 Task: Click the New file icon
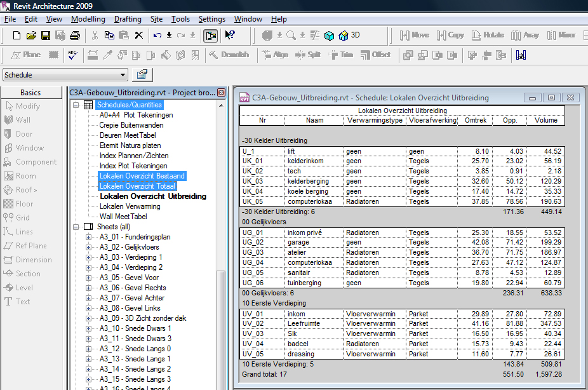click(x=17, y=35)
